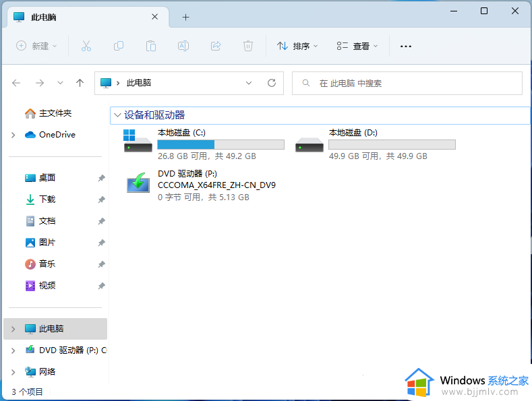Viewport: 532px width, 401px height.
Task: Unpin 文档 using its pin icon
Action: click(x=101, y=221)
